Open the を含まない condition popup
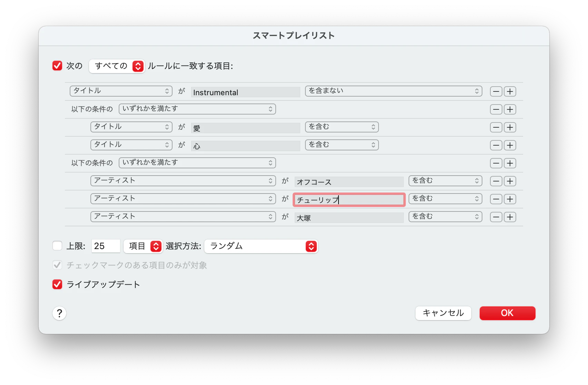Viewport: 588px width, 385px height. coord(394,91)
